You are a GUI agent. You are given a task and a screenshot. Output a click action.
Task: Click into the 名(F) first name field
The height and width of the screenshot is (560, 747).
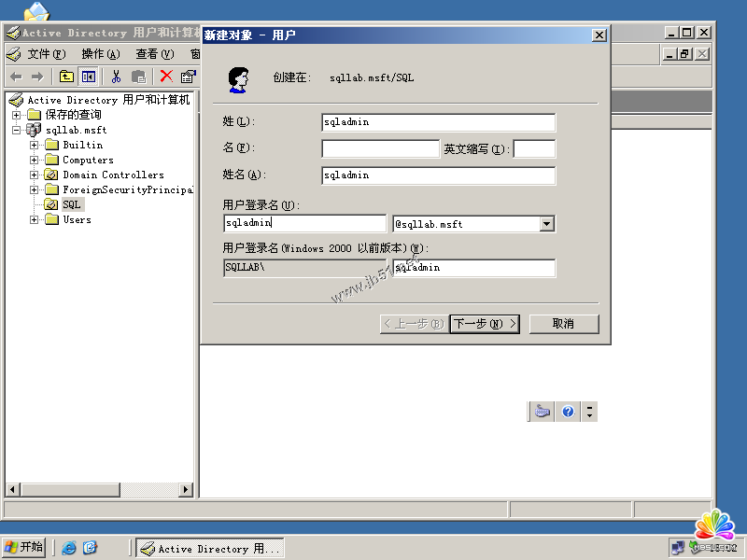(380, 149)
